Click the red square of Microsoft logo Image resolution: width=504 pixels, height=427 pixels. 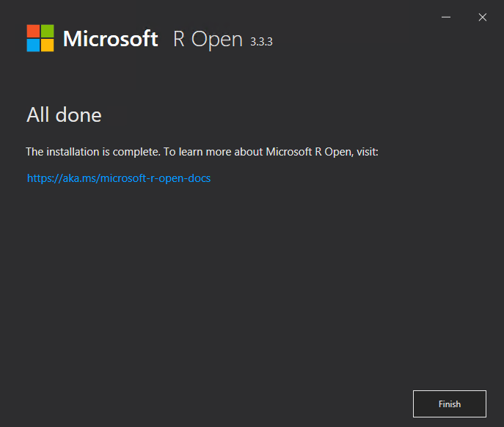click(33, 32)
